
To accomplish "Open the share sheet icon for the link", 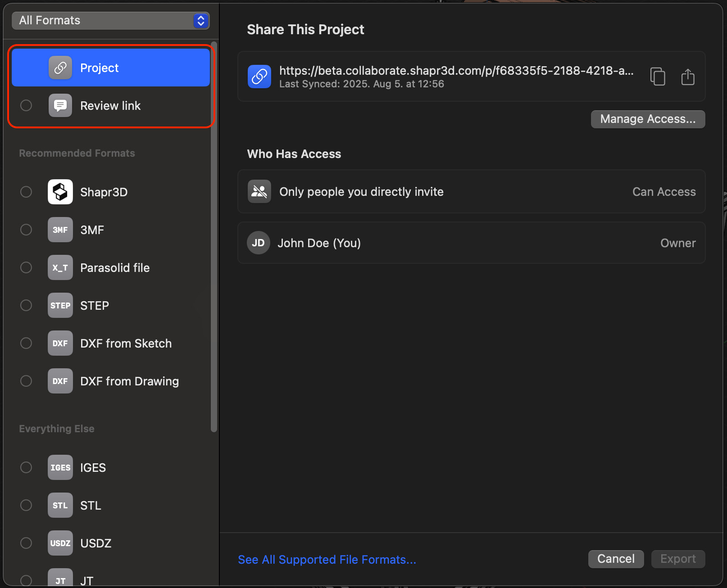I will click(688, 76).
